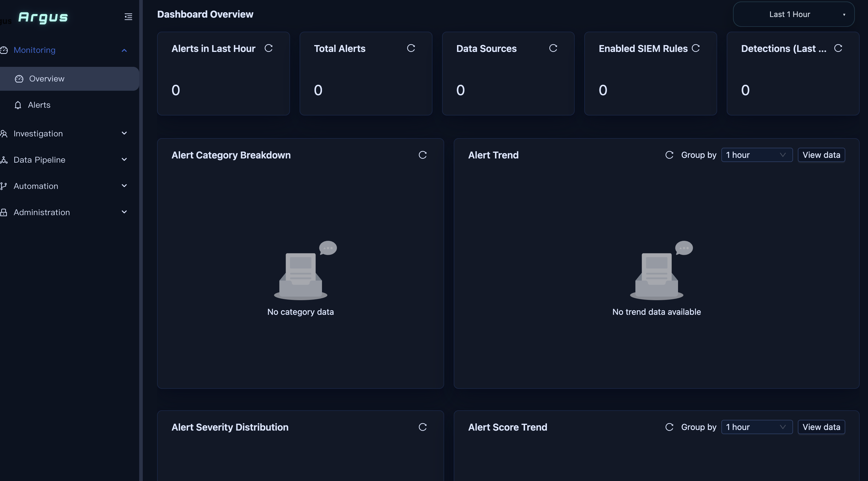868x481 pixels.
Task: Click the Overview gauge icon
Action: point(19,79)
